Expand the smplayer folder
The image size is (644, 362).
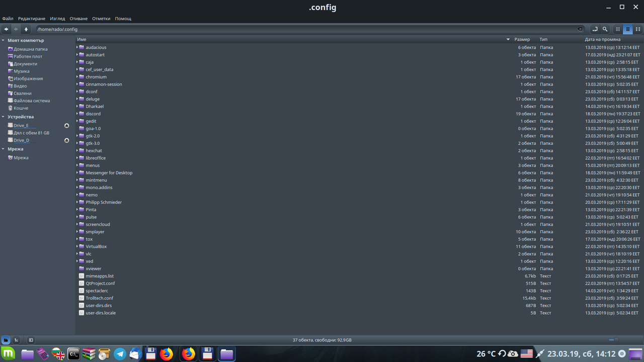click(x=77, y=232)
